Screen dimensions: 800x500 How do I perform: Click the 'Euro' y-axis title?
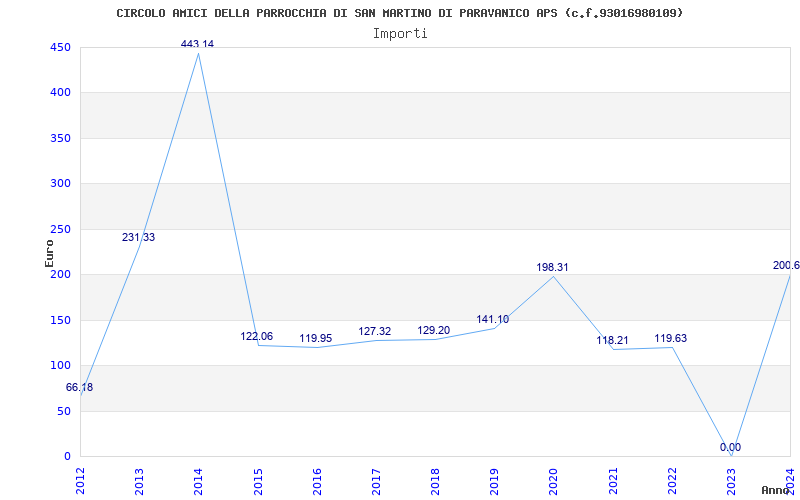click(x=49, y=253)
